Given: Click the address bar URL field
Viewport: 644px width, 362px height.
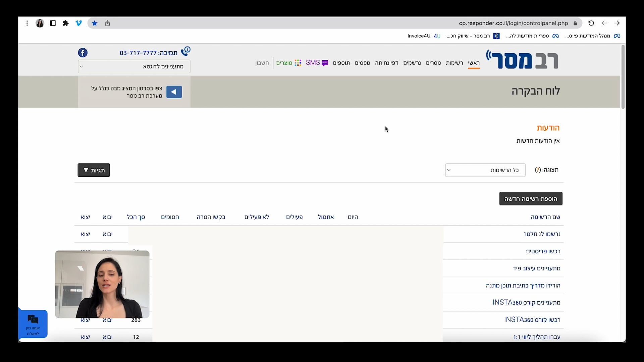Looking at the screenshot, I should pyautogui.click(x=335, y=23).
